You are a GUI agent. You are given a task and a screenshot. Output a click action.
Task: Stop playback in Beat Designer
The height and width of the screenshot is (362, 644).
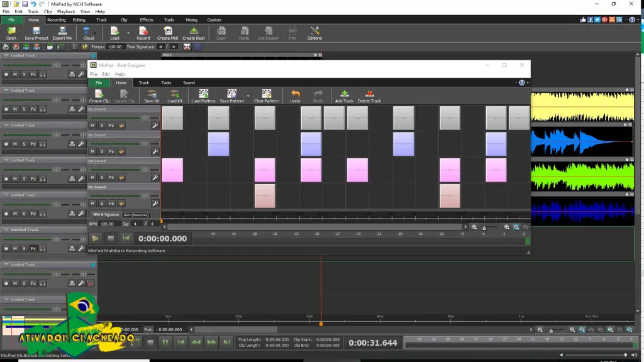(x=111, y=238)
